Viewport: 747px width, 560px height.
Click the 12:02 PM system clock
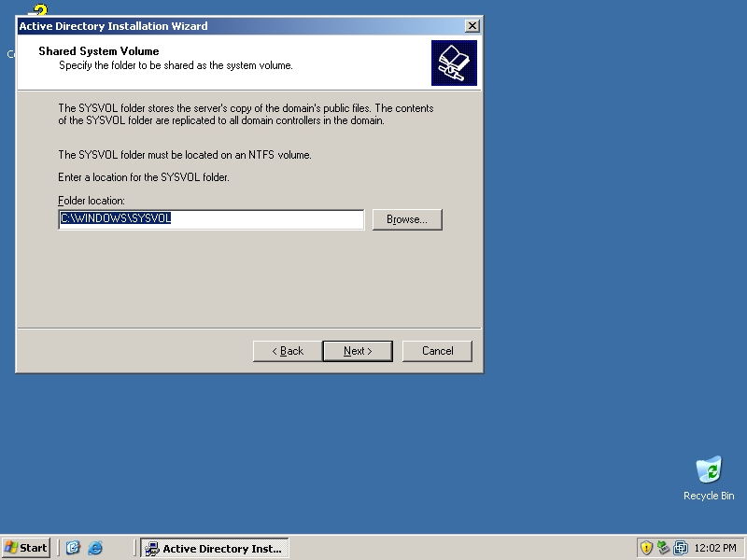click(715, 548)
